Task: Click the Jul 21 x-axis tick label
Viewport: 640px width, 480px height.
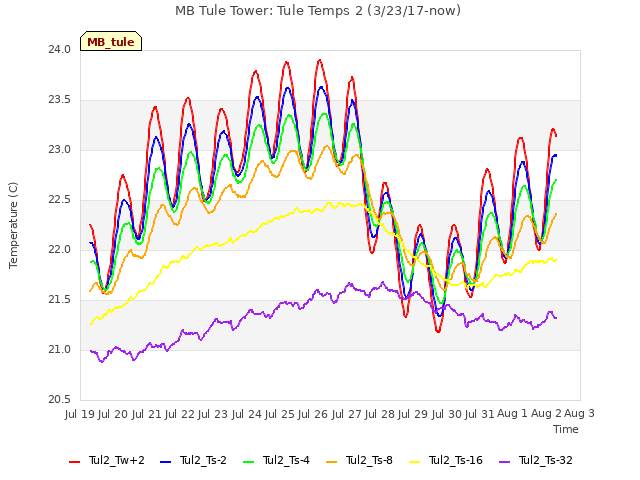Action: coord(147,414)
